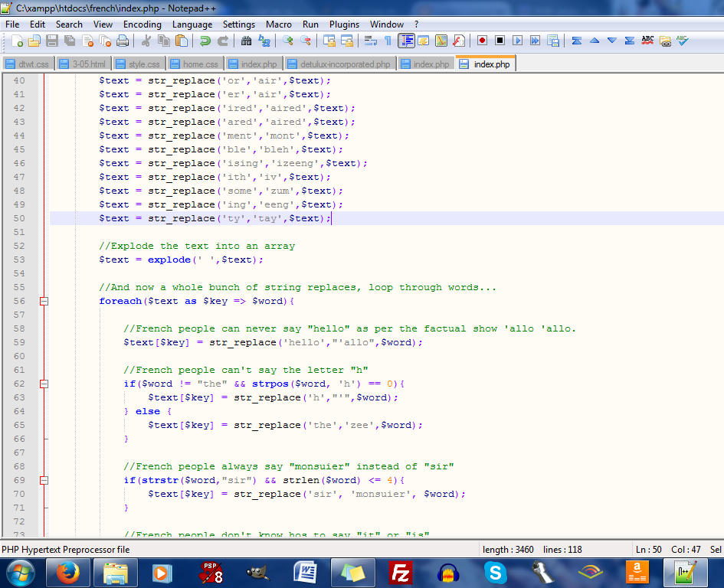The width and height of the screenshot is (724, 588).
Task: Click the Close All documents icon
Action: tap(105, 41)
